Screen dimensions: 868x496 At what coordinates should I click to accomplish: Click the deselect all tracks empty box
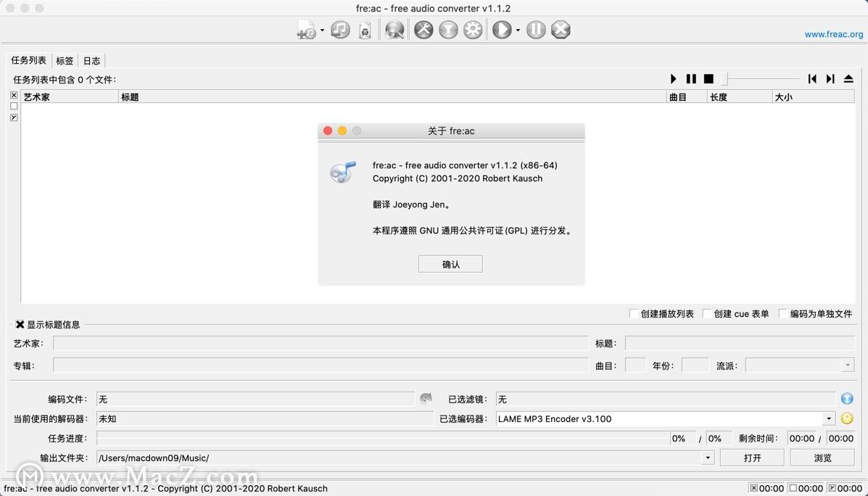(14, 107)
